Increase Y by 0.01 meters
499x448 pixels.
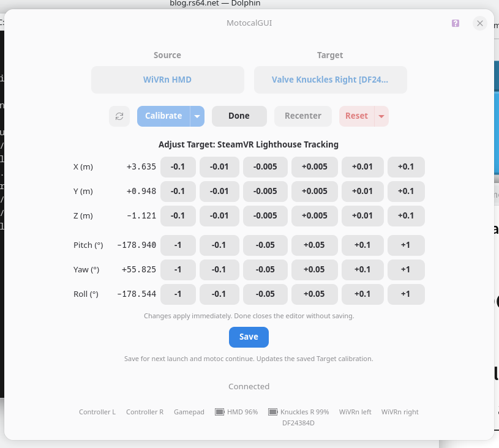point(362,192)
